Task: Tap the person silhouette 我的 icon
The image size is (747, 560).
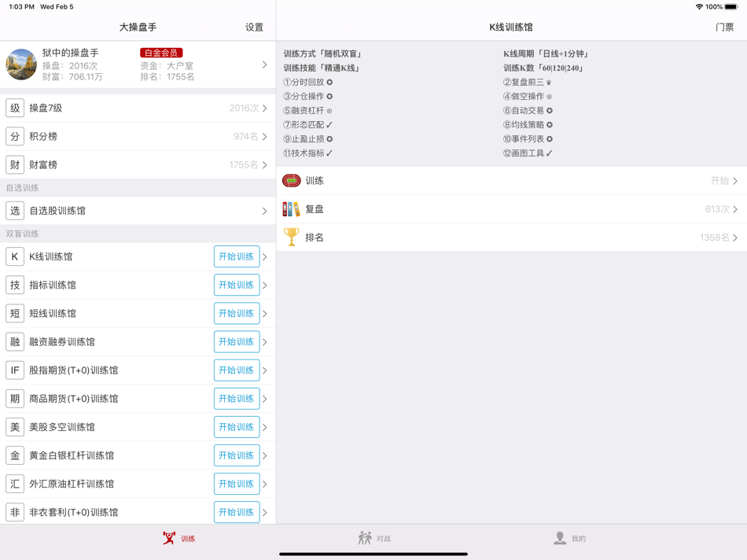Action: (x=560, y=538)
